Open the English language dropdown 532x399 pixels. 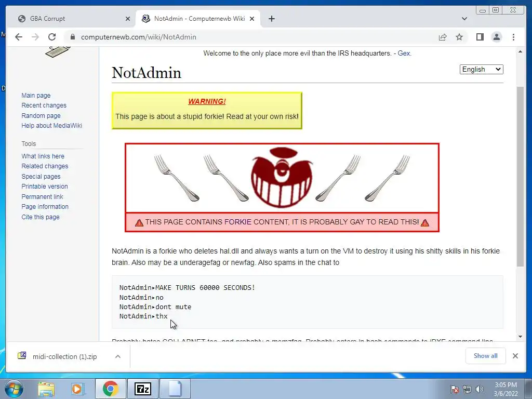(481, 69)
